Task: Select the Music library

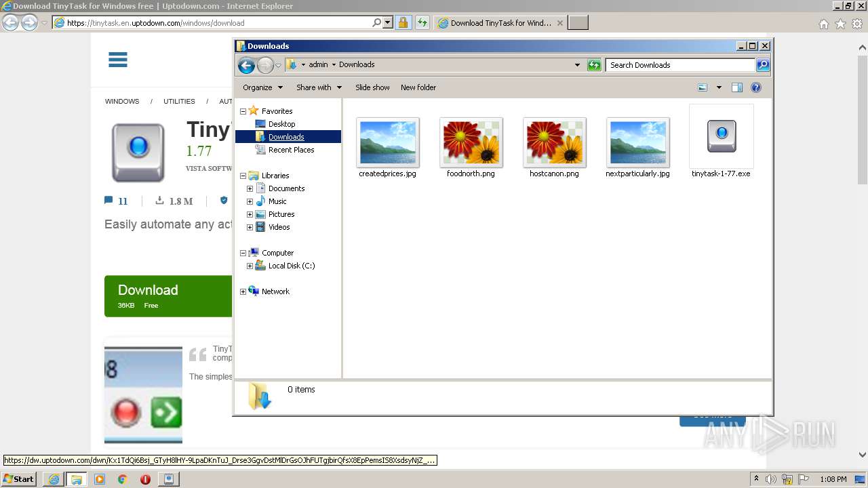Action: tap(277, 201)
